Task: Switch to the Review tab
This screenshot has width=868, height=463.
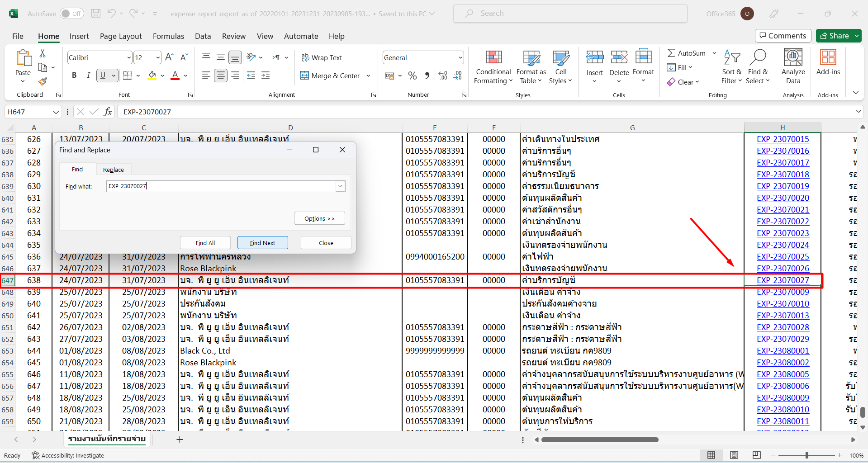Action: (x=234, y=36)
